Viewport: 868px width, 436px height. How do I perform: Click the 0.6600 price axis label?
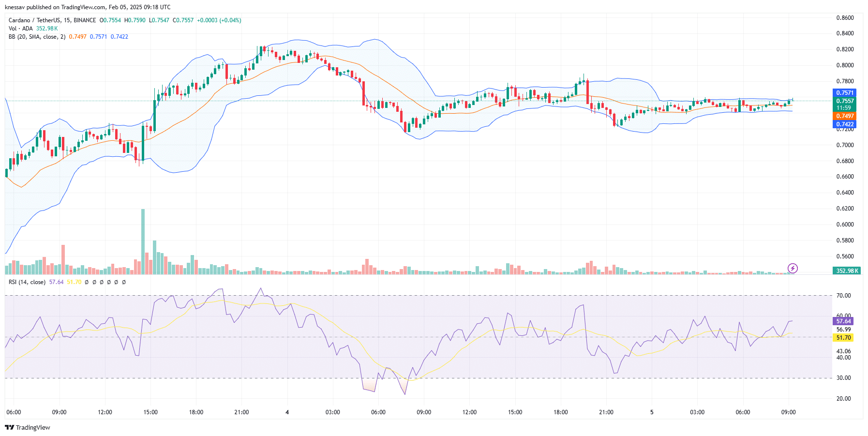tap(845, 177)
